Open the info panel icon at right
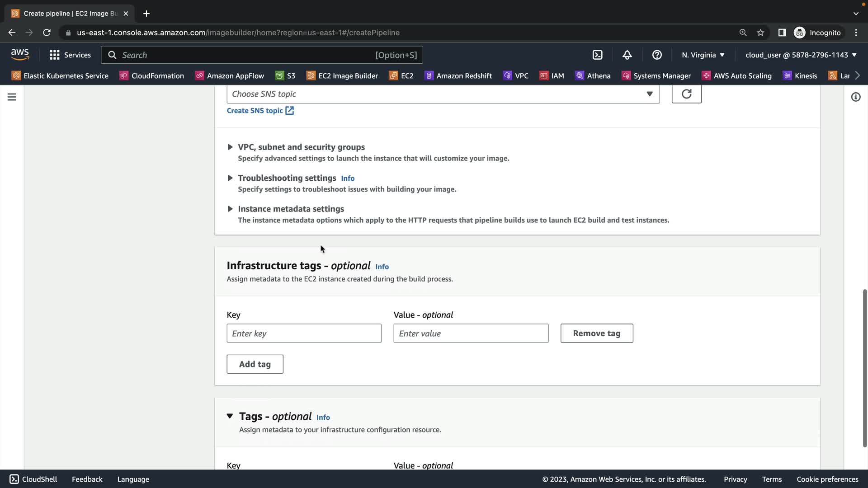The height and width of the screenshot is (488, 868). coord(855,97)
